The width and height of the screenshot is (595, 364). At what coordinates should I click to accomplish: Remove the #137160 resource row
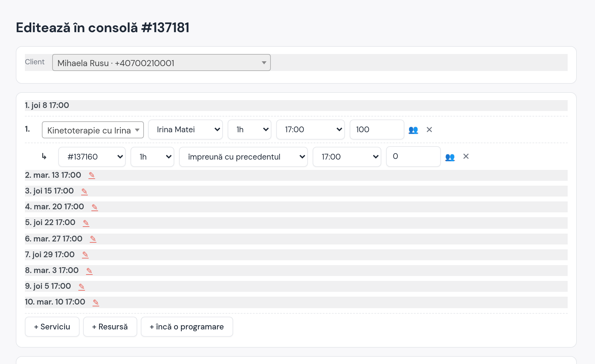tap(466, 156)
